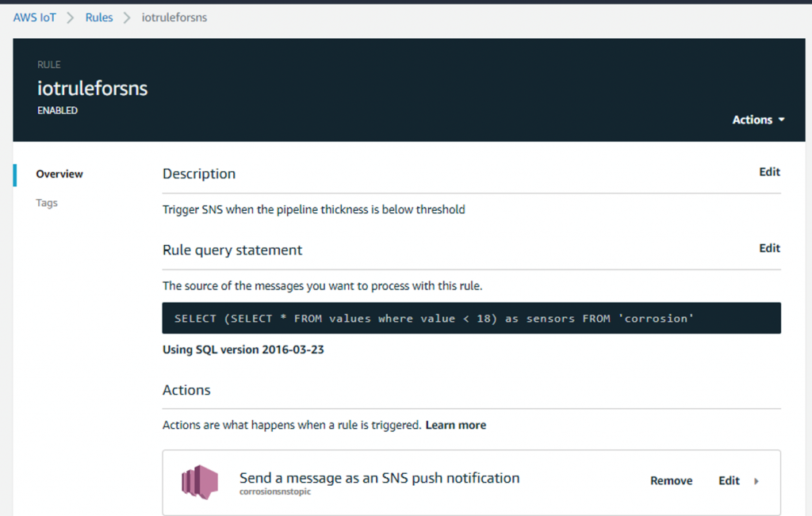Edit the SNS push notification action
Screen dimensions: 812x516
coord(729,481)
